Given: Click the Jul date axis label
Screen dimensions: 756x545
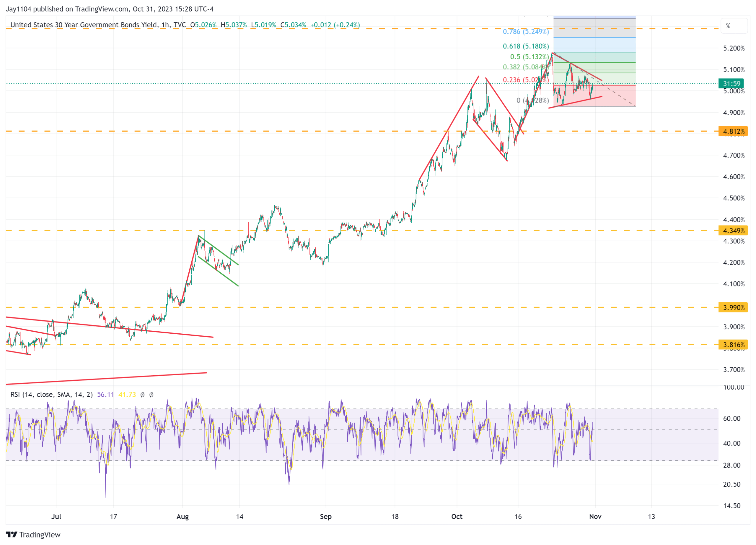Looking at the screenshot, I should pyautogui.click(x=56, y=517).
